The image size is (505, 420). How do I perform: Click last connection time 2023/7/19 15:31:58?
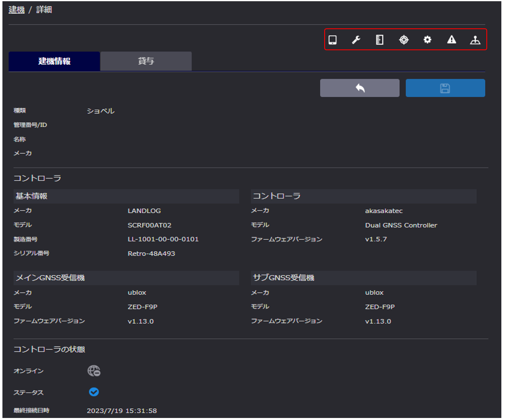pyautogui.click(x=122, y=411)
